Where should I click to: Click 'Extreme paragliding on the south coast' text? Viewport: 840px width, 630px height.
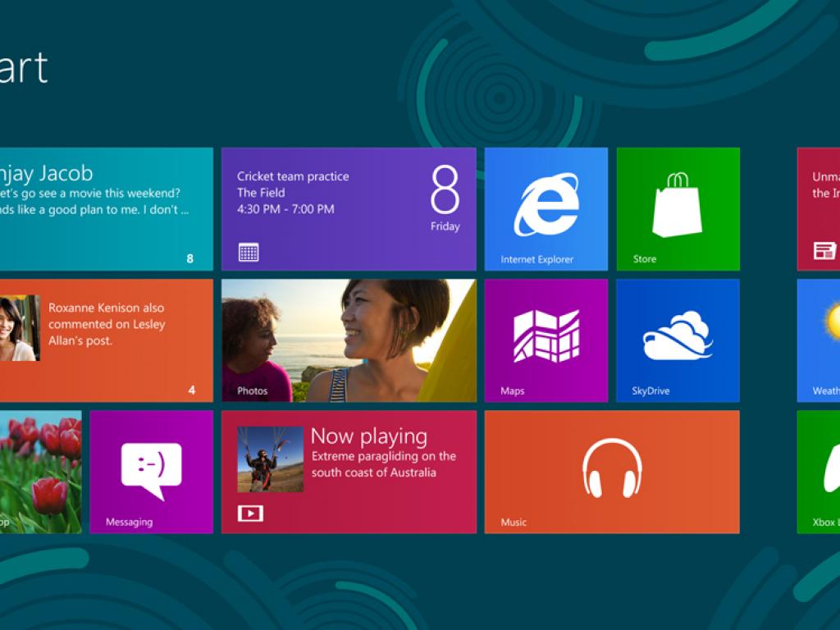pyautogui.click(x=384, y=464)
